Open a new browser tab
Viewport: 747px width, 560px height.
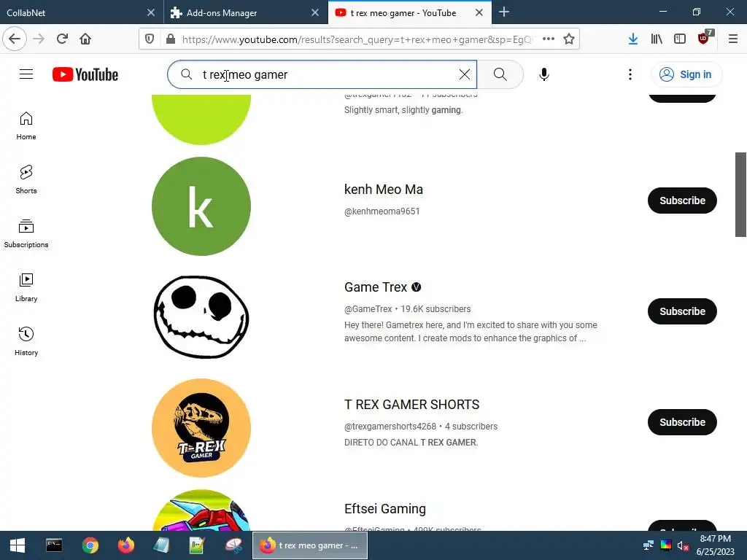click(504, 12)
